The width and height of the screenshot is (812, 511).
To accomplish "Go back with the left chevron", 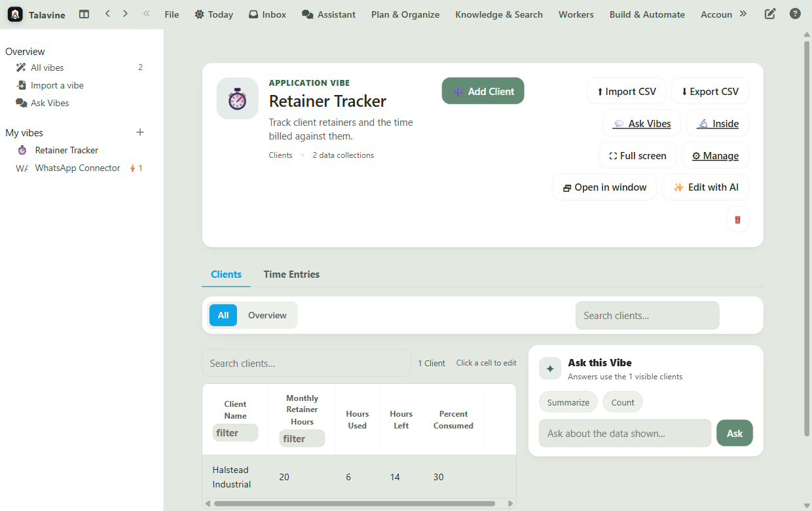I will coord(107,14).
